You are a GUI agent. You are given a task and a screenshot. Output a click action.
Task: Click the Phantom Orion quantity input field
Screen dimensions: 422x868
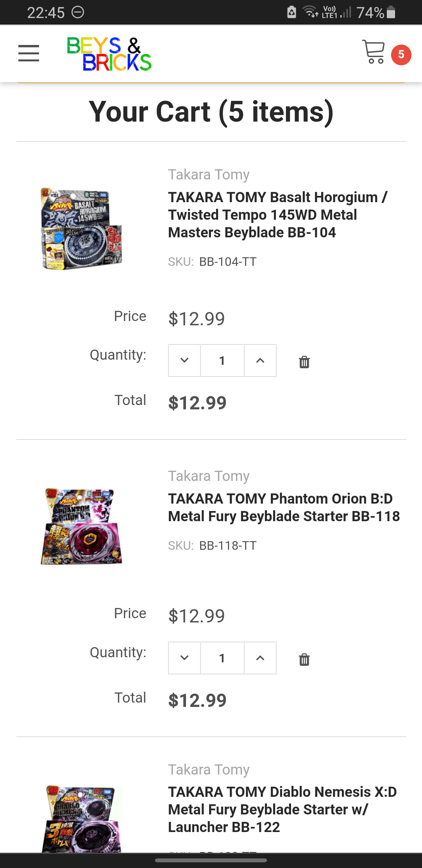tap(222, 658)
